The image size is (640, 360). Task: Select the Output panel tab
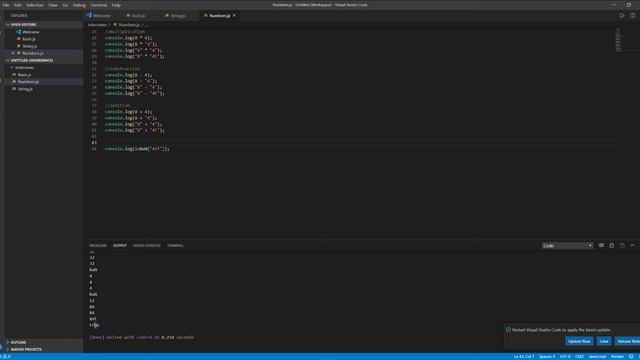(x=120, y=246)
